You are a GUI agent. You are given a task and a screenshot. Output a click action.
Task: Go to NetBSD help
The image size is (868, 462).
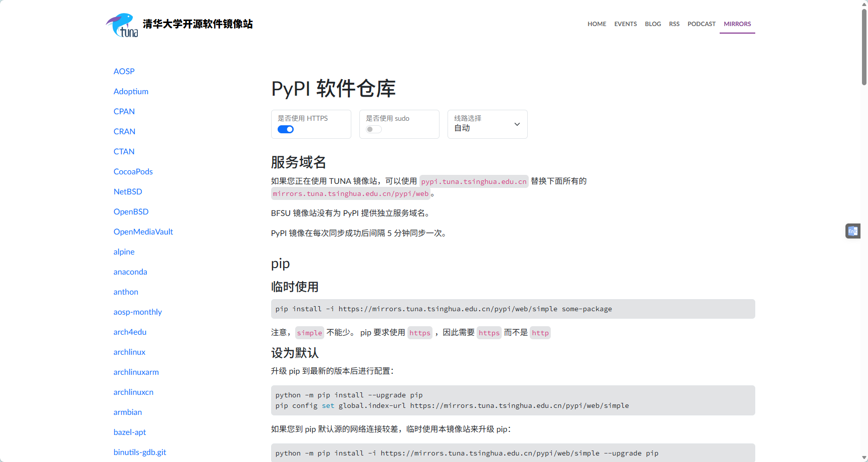tap(128, 191)
